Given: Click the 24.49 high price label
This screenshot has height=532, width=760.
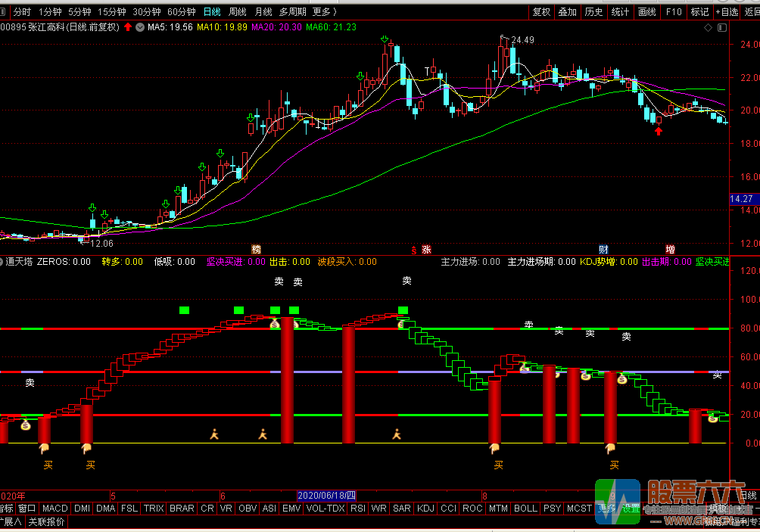Looking at the screenshot, I should point(522,40).
